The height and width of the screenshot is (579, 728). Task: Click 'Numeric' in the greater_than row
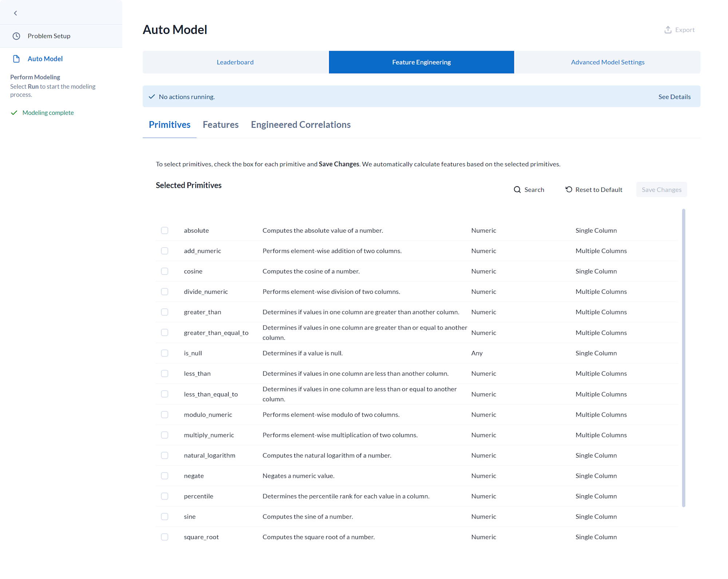coord(483,312)
